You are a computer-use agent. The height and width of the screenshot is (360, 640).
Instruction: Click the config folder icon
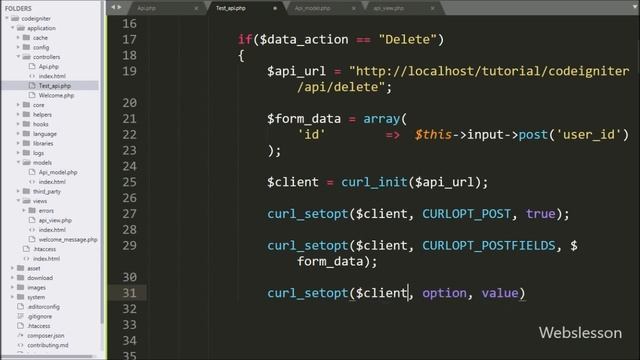[x=26, y=47]
